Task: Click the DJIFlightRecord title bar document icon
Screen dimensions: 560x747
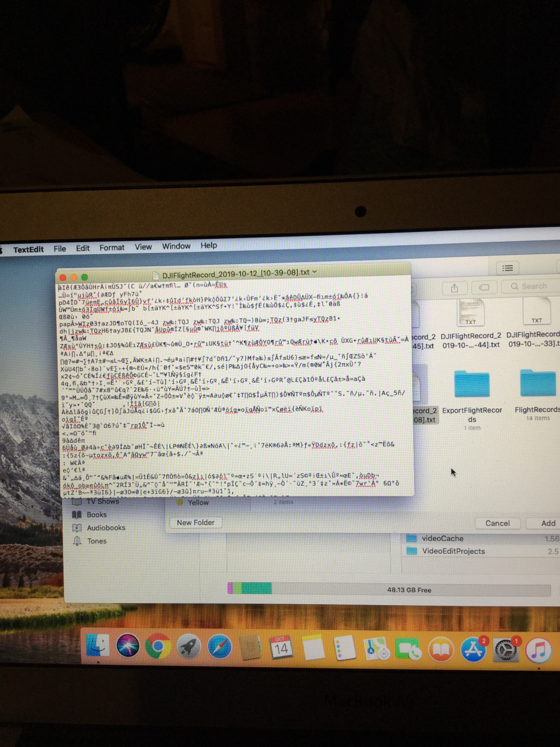Action: click(156, 275)
